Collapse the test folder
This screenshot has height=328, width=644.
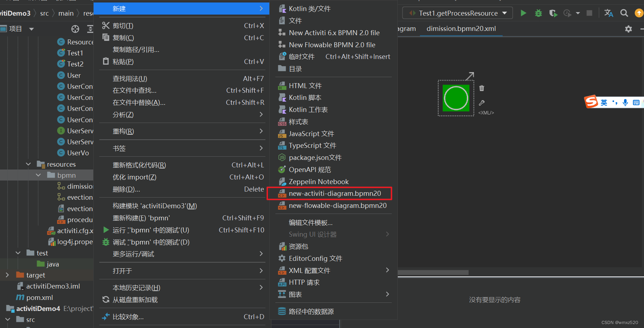pyautogui.click(x=18, y=253)
